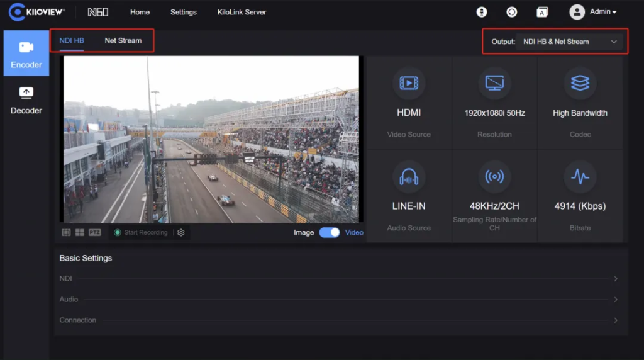Image resolution: width=644 pixels, height=360 pixels.
Task: Click the bitrate waveform icon
Action: (x=580, y=177)
